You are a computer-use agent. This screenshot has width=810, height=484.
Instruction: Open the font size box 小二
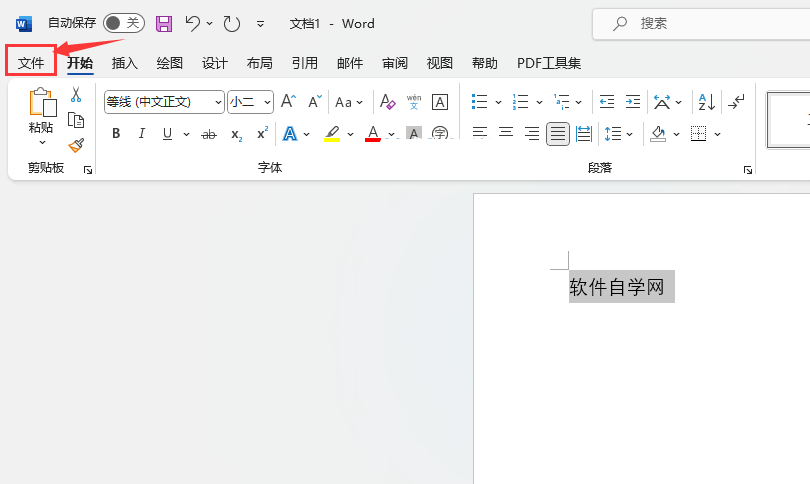[x=251, y=102]
